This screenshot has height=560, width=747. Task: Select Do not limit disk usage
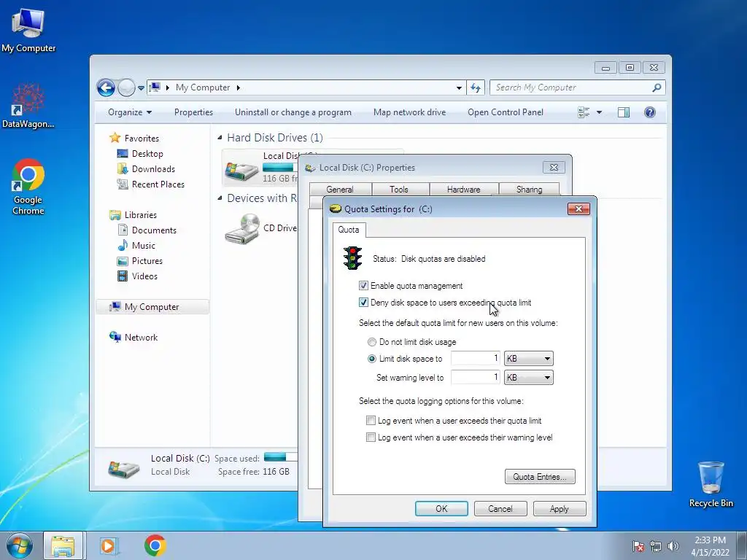[371, 342]
